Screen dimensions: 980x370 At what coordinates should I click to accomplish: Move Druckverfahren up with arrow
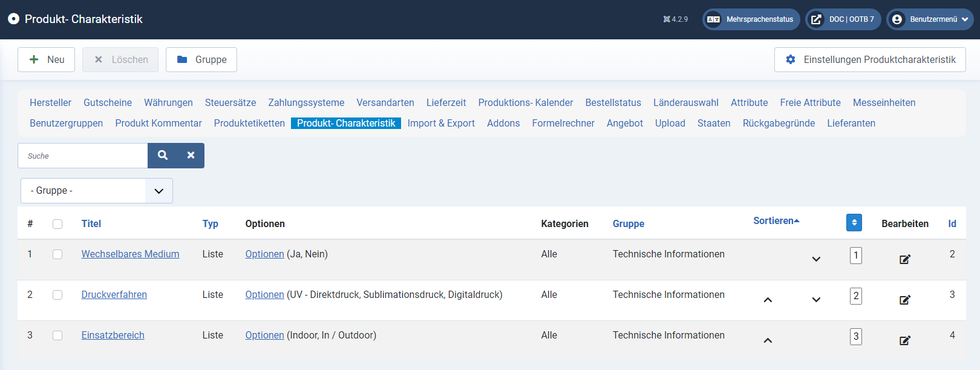[x=768, y=300]
